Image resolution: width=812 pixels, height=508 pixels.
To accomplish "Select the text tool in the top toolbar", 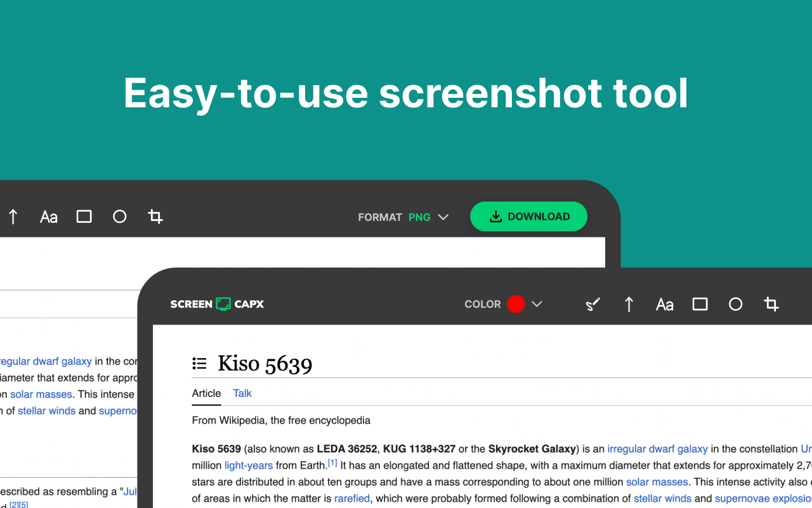I will coord(48,217).
